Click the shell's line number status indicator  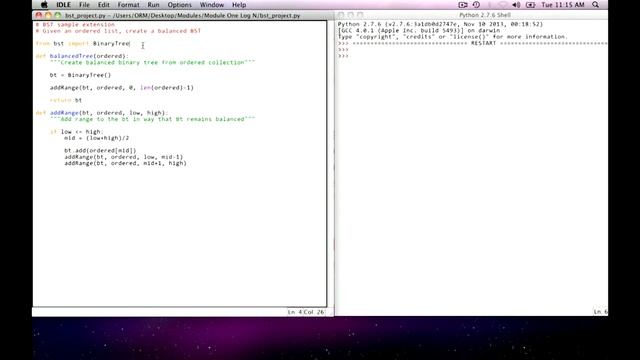(600, 312)
